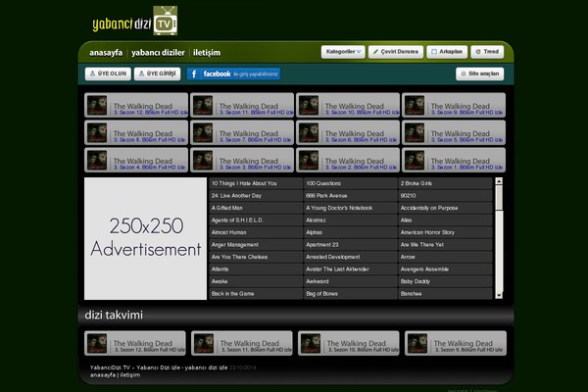Image resolution: width=588 pixels, height=392 pixels.
Task: Click the Facebook f icon
Action: click(194, 73)
